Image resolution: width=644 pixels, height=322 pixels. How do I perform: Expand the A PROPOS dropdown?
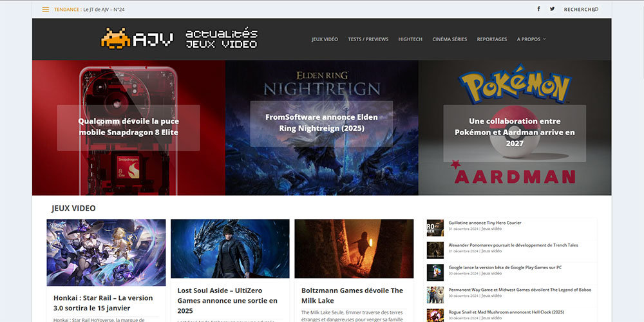pos(531,39)
